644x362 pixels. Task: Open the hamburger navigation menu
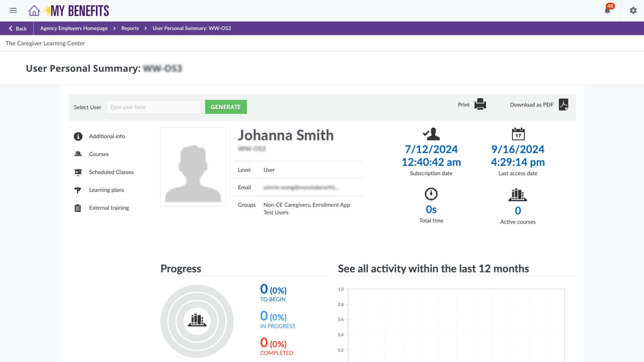pos(13,10)
